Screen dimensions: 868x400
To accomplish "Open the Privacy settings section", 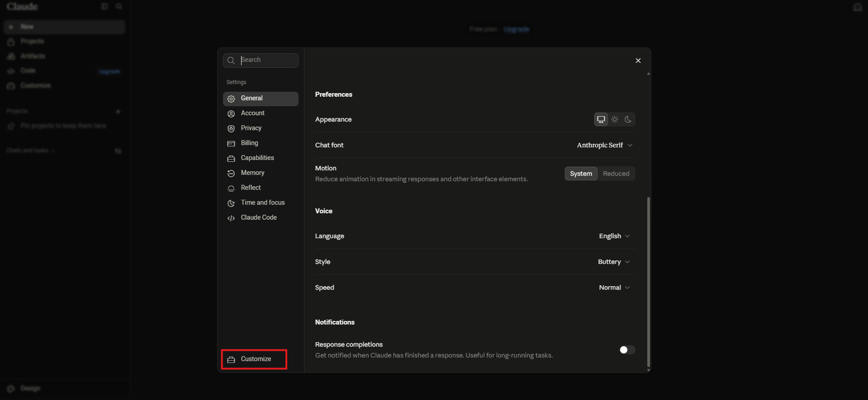I will tap(261, 128).
